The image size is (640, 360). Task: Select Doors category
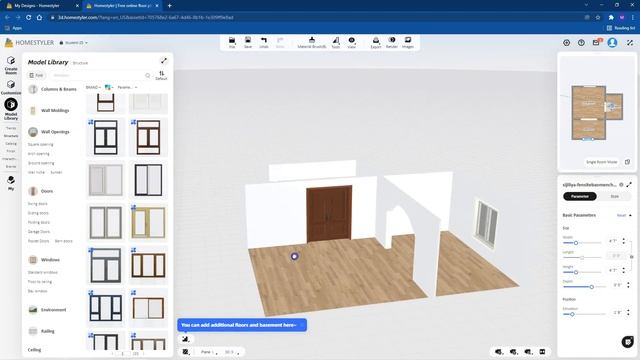40,191
